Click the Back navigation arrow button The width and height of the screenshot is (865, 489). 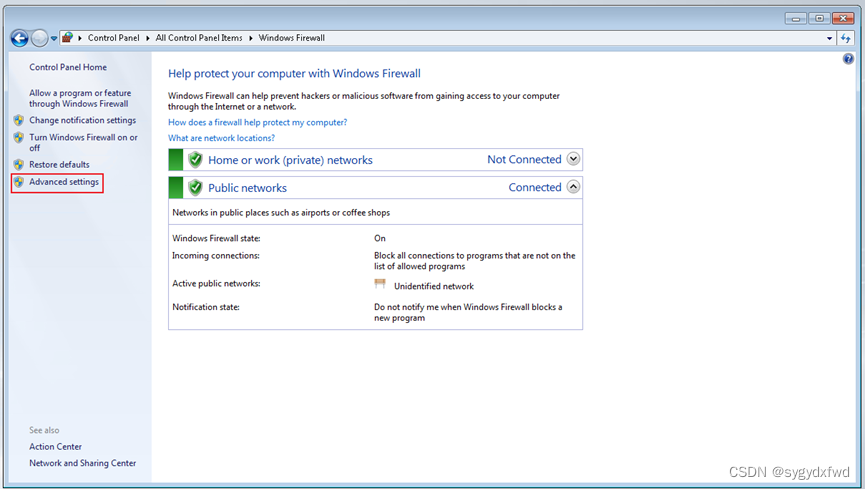coord(19,38)
